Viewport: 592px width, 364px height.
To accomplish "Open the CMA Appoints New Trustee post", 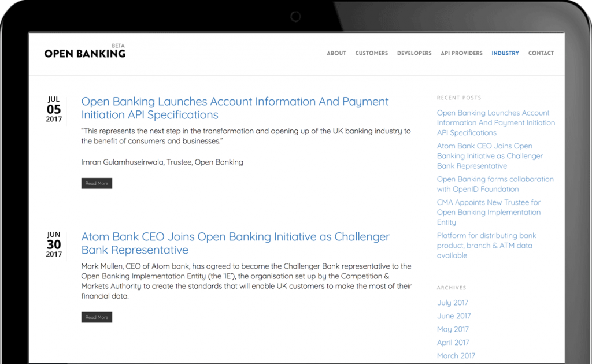I will tap(489, 212).
